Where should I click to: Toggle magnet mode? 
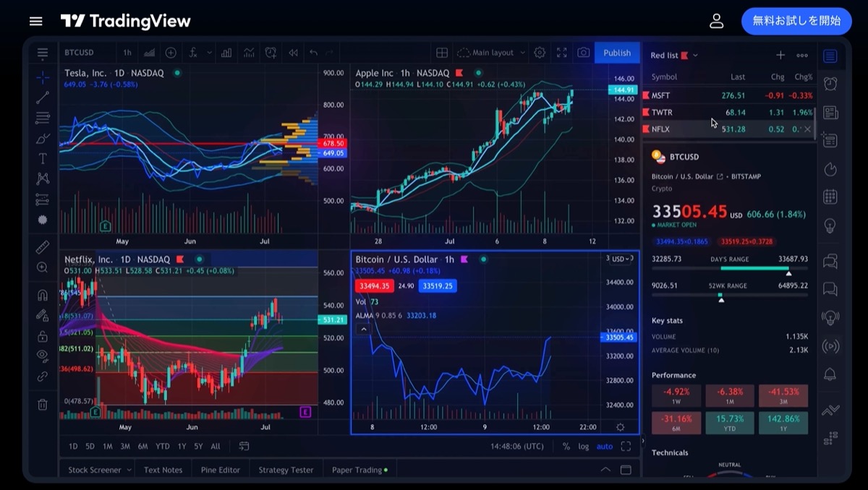pyautogui.click(x=43, y=295)
